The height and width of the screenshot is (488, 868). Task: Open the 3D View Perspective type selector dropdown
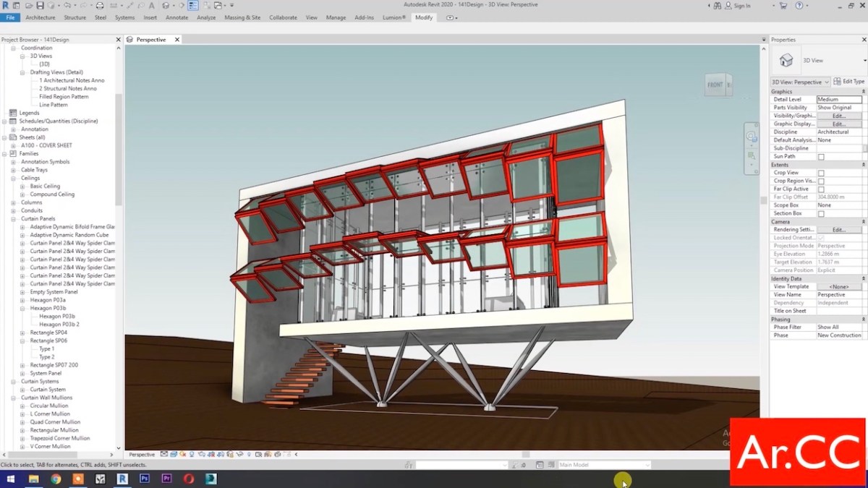click(799, 82)
